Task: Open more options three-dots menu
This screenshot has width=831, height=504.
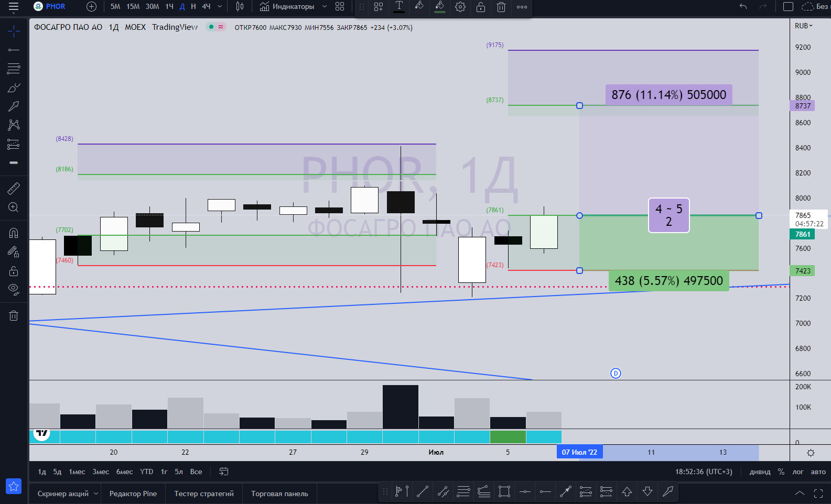Action: (x=522, y=7)
